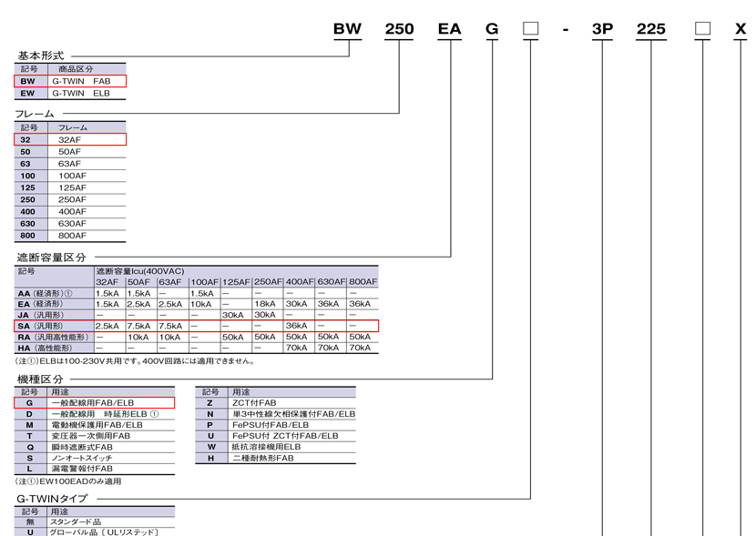The height and width of the screenshot is (536, 756).
Task: Click the 'HA (高性能形)' row label
Action: tap(45, 348)
